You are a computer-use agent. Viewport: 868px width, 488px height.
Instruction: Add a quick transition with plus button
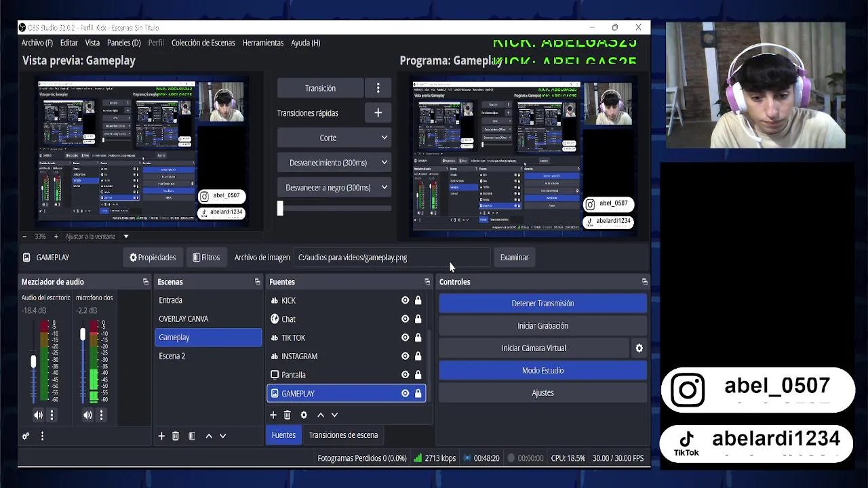(x=378, y=113)
